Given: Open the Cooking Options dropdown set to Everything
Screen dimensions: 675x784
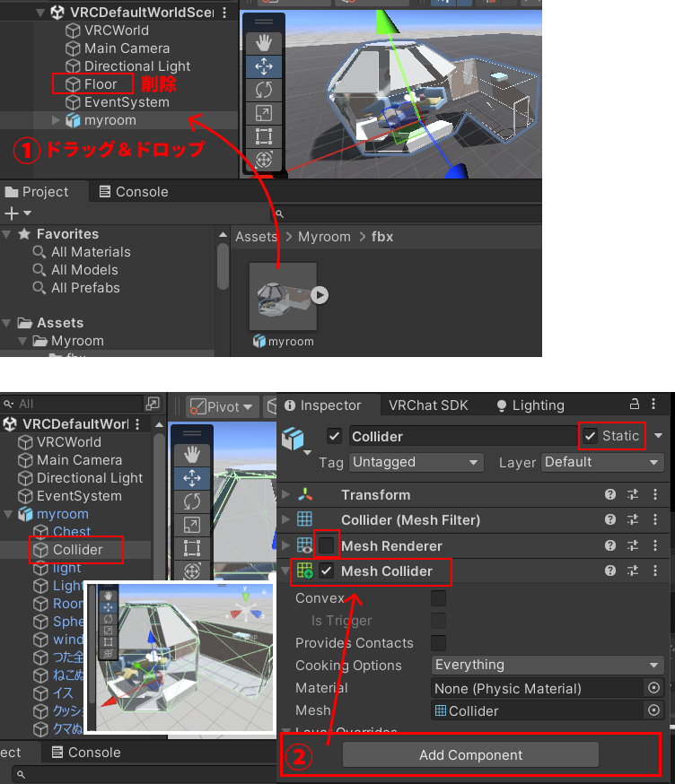Looking at the screenshot, I should pyautogui.click(x=547, y=665).
